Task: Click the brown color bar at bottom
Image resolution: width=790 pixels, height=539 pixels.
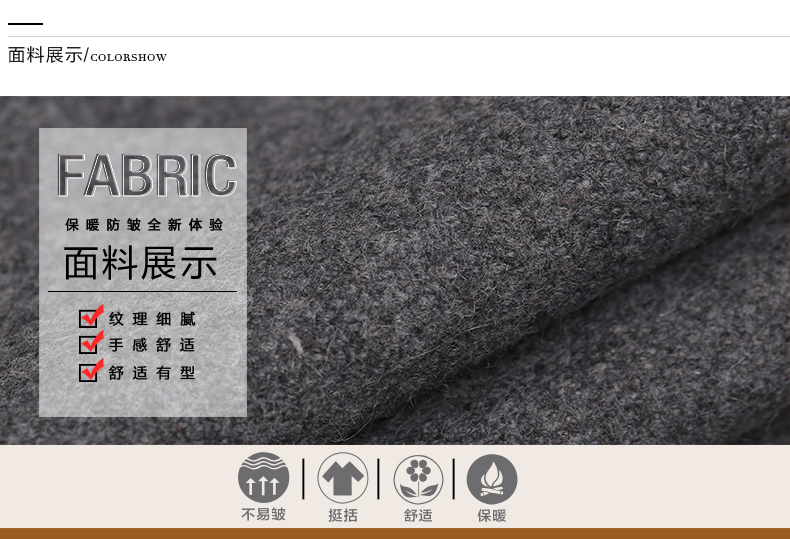Action: coord(395,533)
